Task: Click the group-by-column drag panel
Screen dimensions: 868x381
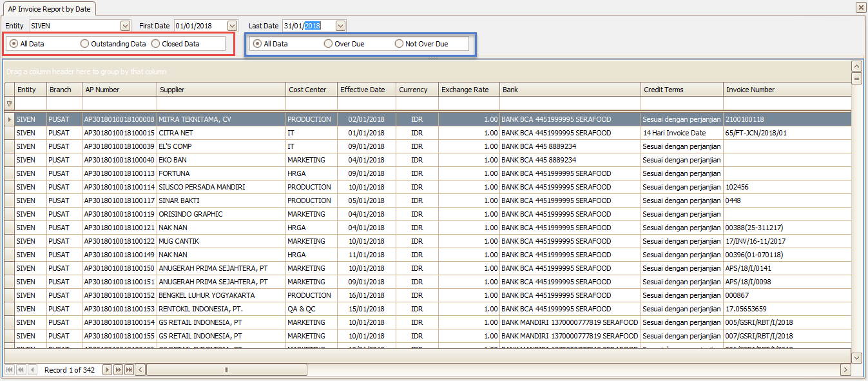Action: [x=427, y=72]
